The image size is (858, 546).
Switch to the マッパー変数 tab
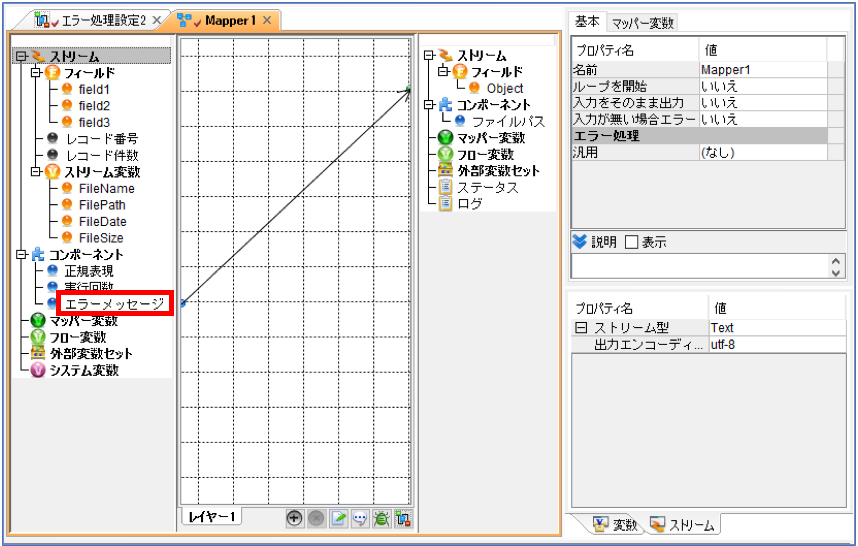pyautogui.click(x=642, y=23)
